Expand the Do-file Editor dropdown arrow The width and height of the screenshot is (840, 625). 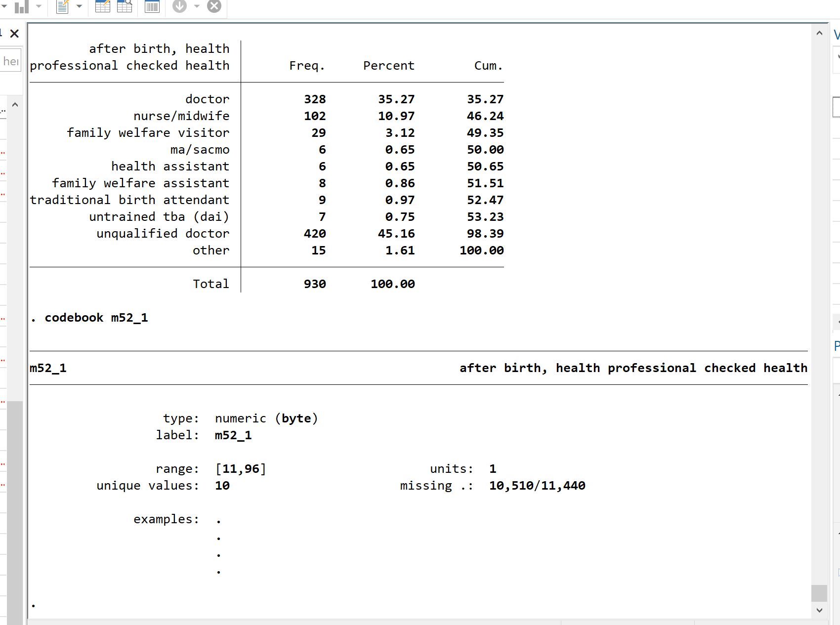79,6
